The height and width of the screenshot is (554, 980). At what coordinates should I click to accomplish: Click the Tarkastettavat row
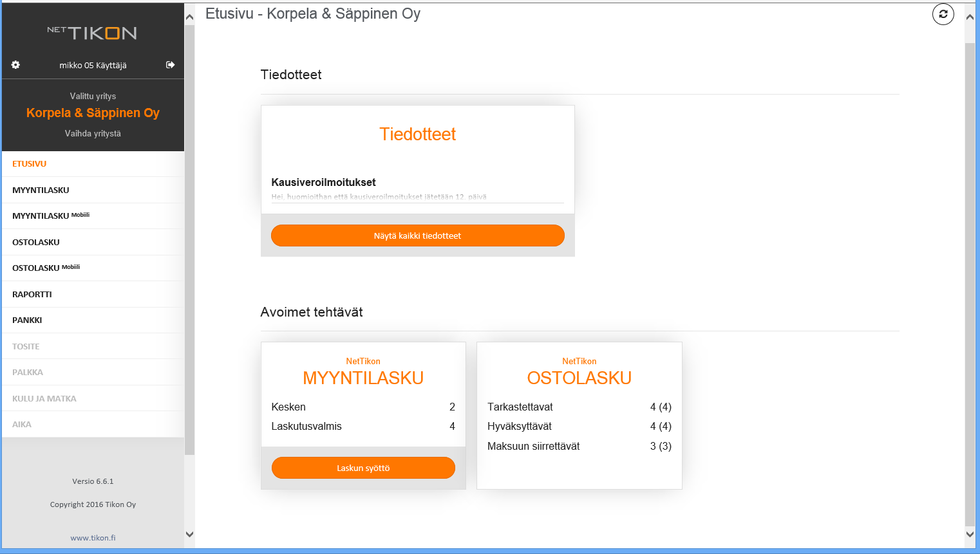pyautogui.click(x=580, y=407)
